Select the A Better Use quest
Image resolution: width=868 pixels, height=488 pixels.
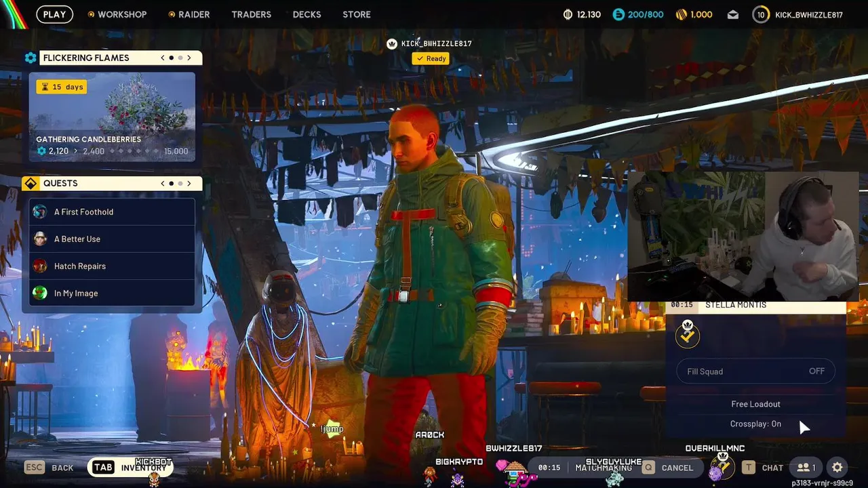click(x=112, y=239)
